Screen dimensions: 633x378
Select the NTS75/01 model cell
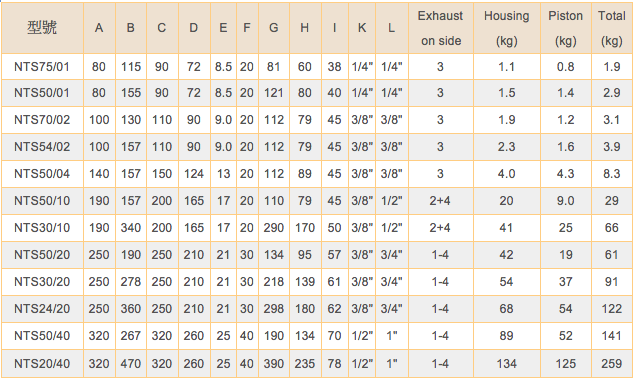click(x=42, y=67)
